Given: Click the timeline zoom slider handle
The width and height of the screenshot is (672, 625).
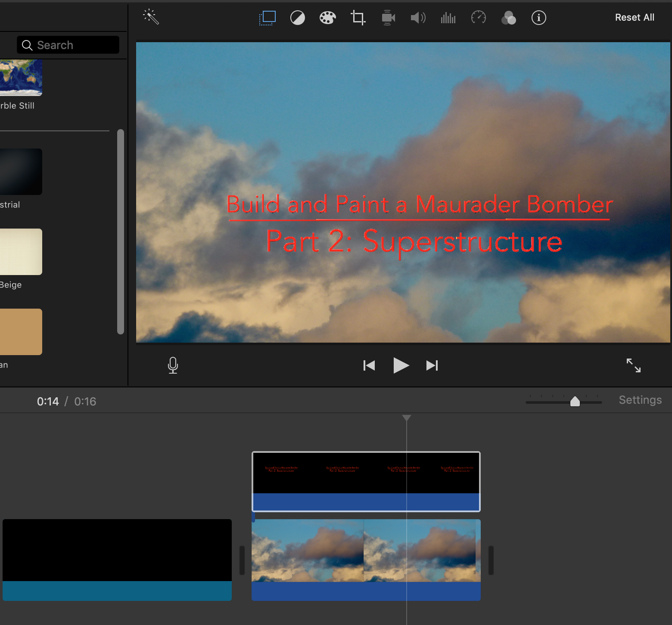Looking at the screenshot, I should pos(575,402).
